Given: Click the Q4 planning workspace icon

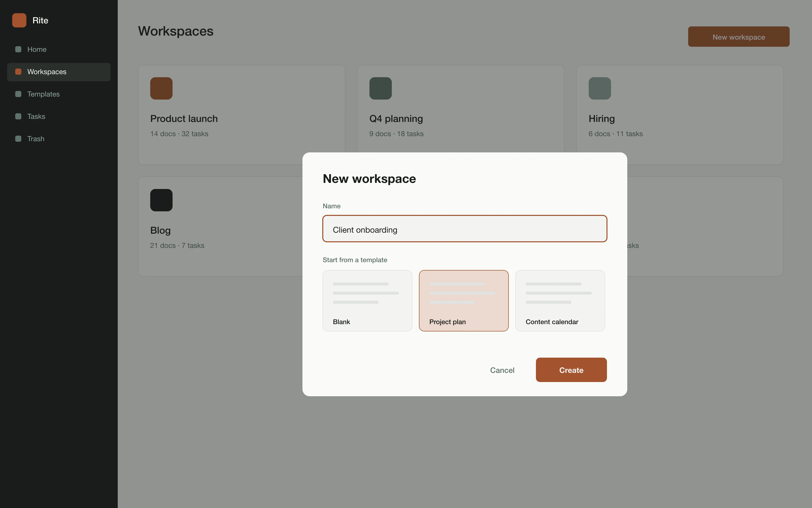Looking at the screenshot, I should pyautogui.click(x=381, y=88).
